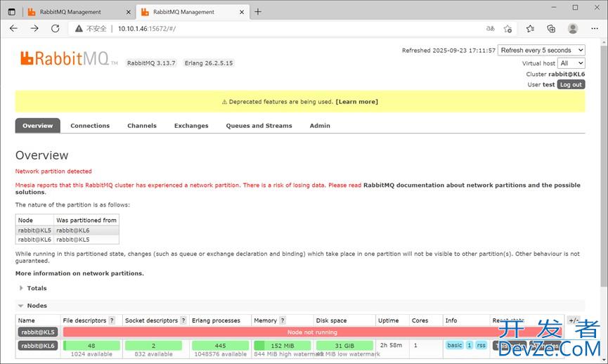This screenshot has height=364, width=608.
Task: Reload the page with browser refresh button
Action: tap(56, 29)
